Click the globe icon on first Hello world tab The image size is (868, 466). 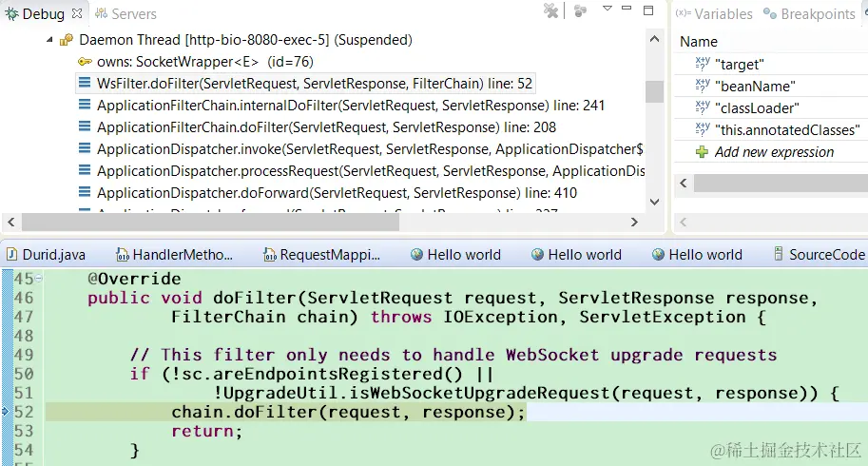(x=416, y=254)
